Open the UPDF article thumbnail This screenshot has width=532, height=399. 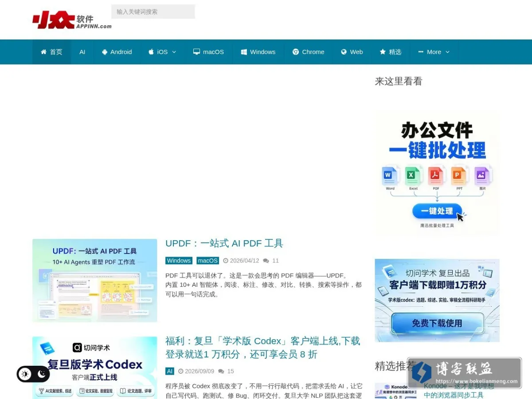(x=94, y=280)
